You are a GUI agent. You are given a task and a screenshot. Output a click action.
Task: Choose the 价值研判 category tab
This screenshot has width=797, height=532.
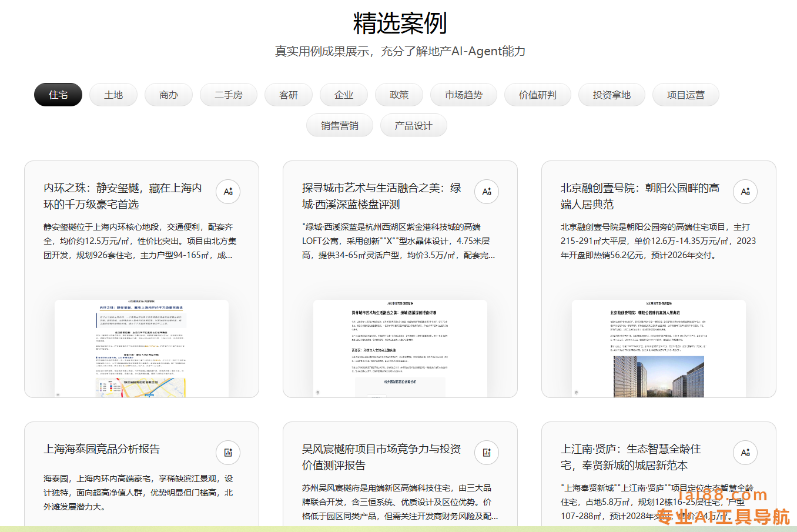click(538, 95)
